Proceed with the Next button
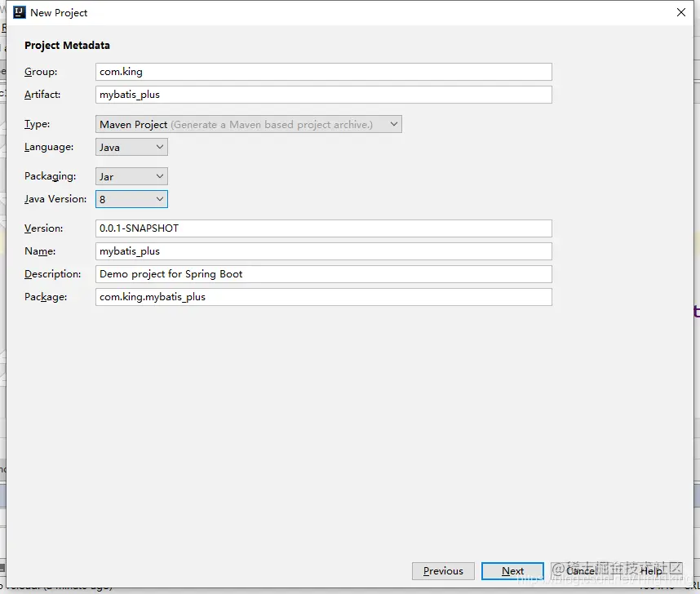Screen dimensions: 700x594 pos(512,571)
